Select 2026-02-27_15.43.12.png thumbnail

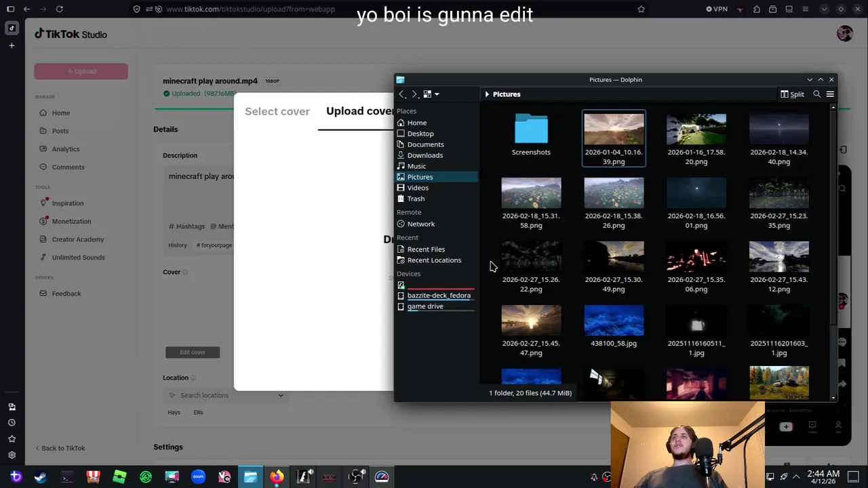point(779,257)
